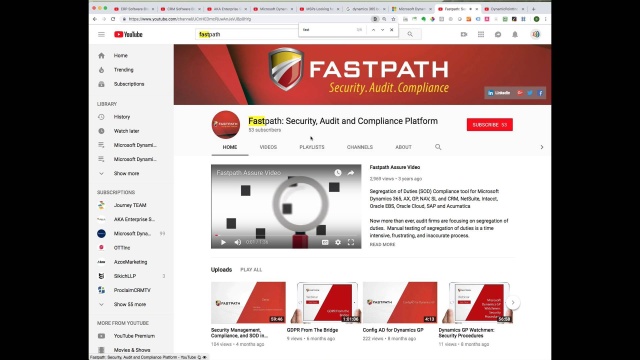Open the LinkedIn link on the banner
The height and width of the screenshot is (360, 640).
[499, 93]
